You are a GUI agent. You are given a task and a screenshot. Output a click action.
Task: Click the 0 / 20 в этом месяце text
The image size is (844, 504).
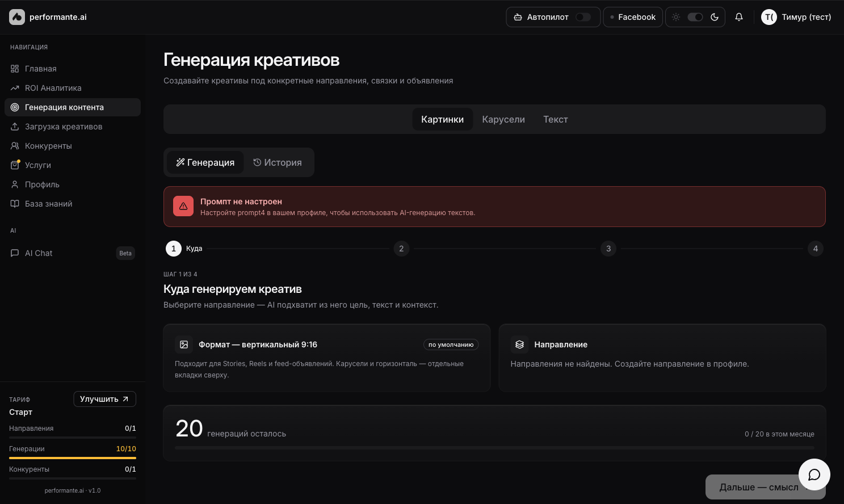point(779,434)
